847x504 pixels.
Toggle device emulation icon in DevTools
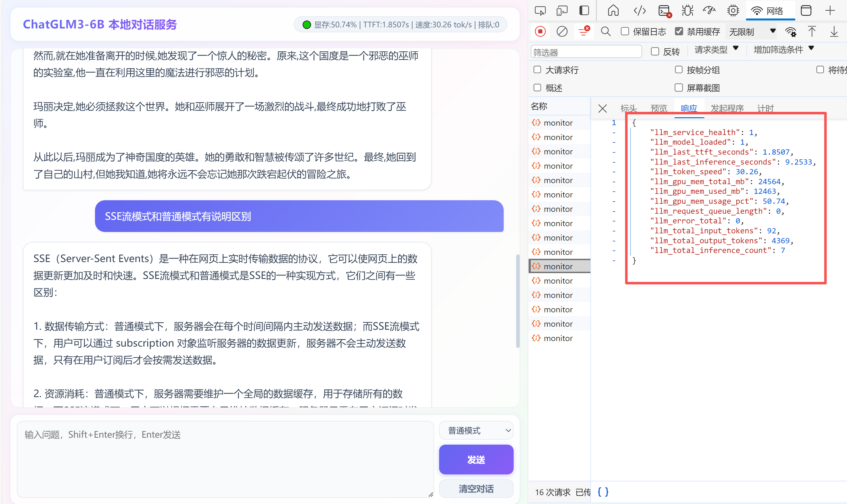tap(562, 11)
